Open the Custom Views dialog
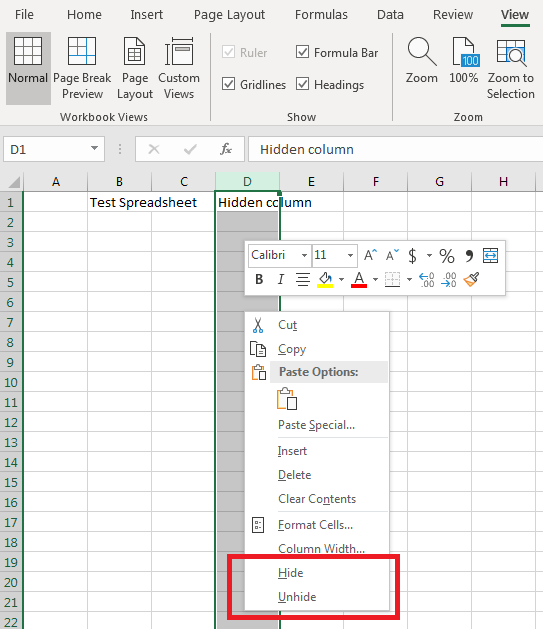The width and height of the screenshot is (543, 629). point(179,68)
